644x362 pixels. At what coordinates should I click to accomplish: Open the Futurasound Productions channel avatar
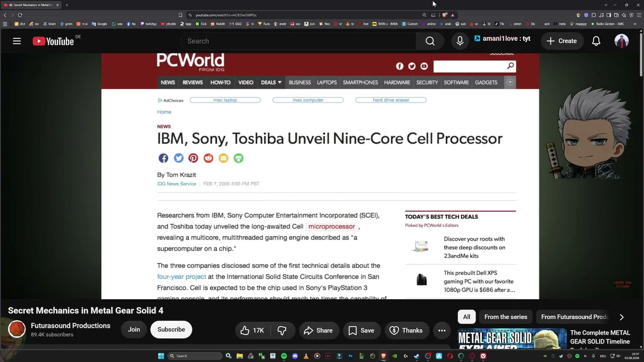coord(17,329)
